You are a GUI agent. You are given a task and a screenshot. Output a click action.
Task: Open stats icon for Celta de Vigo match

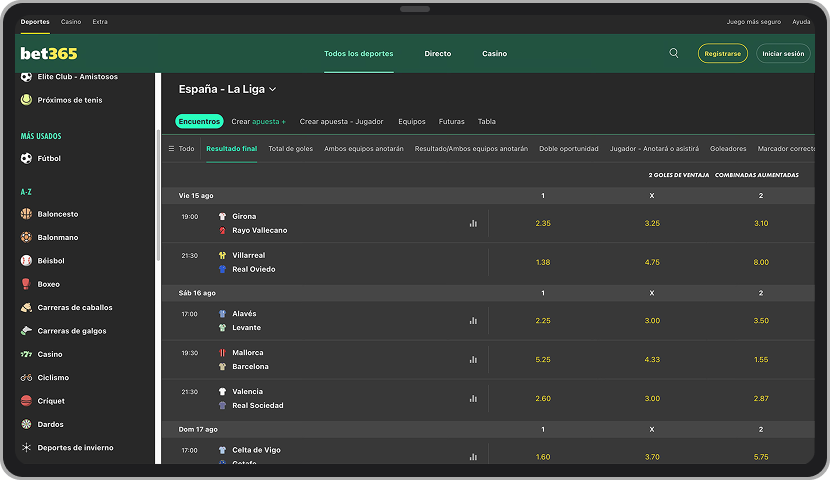tap(473, 457)
